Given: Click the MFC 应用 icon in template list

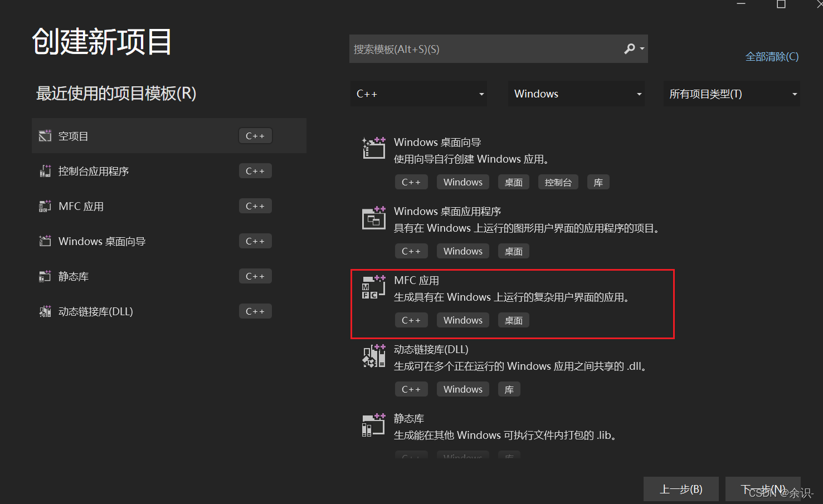Looking at the screenshot, I should 374,286.
